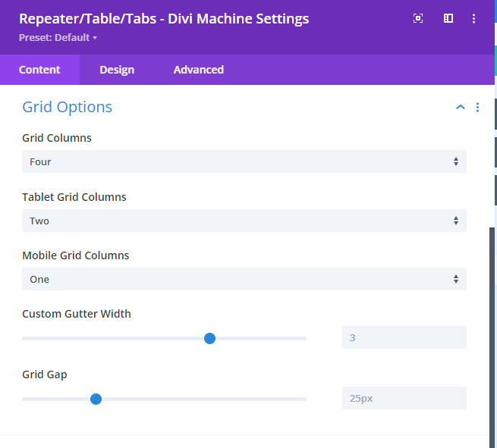Switch to the Content tab
This screenshot has height=448, width=497.
pyautogui.click(x=39, y=70)
